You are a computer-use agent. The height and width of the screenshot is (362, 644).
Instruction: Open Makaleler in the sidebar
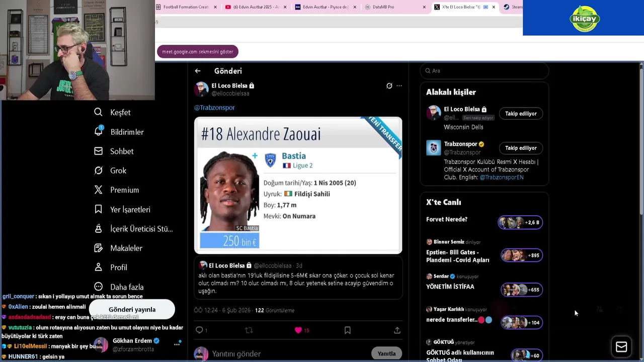tap(118, 248)
